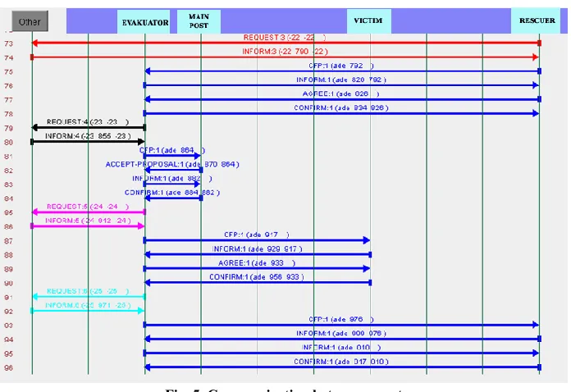Click INFORM:1 (ade 820 792) message
Viewport: 571px width, 392px height.
coord(341,80)
